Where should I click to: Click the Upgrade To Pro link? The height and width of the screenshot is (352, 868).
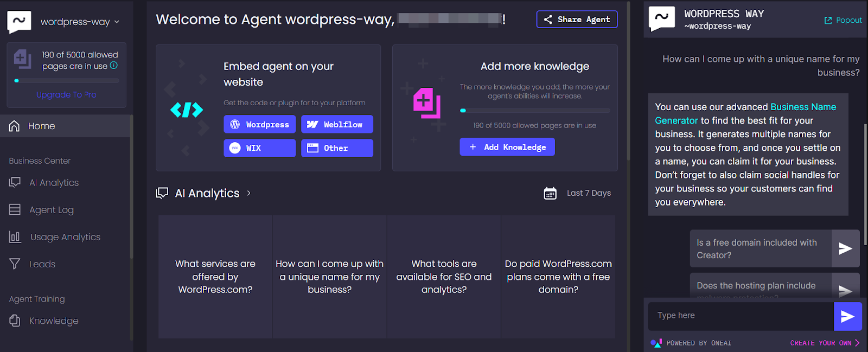pos(66,94)
